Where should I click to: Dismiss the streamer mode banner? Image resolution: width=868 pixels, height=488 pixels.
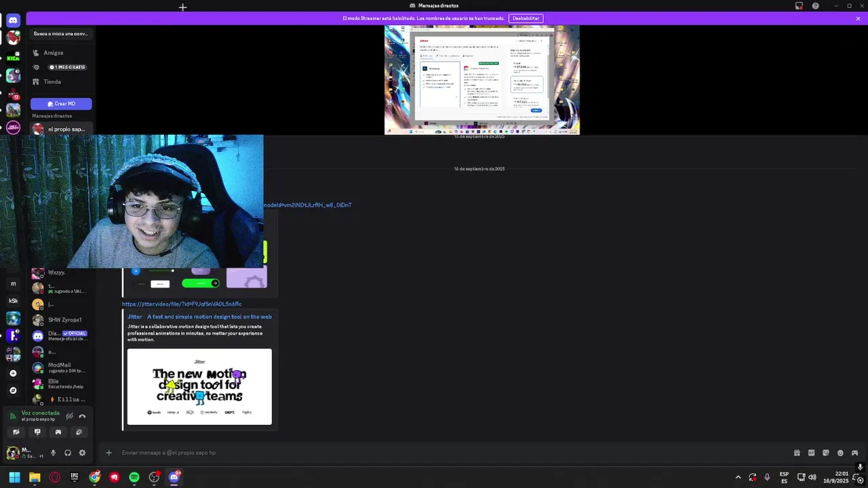[858, 18]
